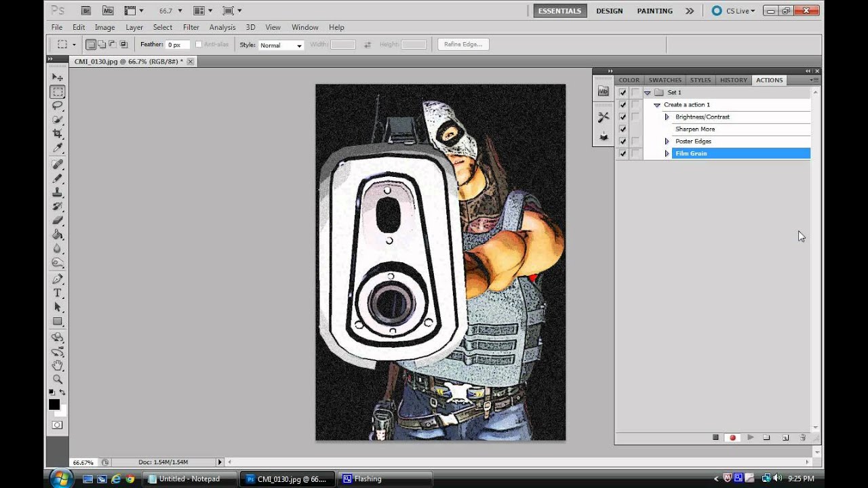Screen dimensions: 868x488
Task: Open the Filter menu
Action: click(191, 27)
